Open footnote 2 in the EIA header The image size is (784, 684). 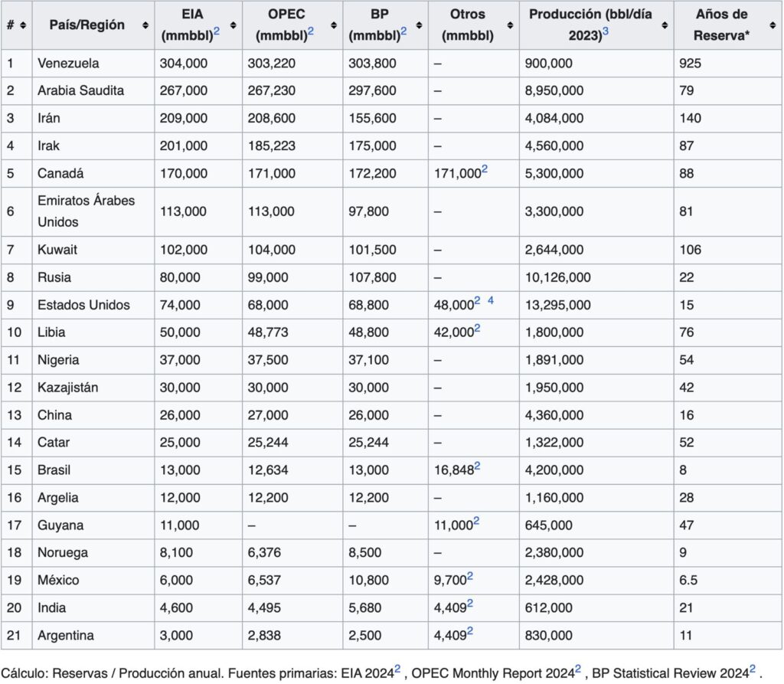click(x=217, y=31)
